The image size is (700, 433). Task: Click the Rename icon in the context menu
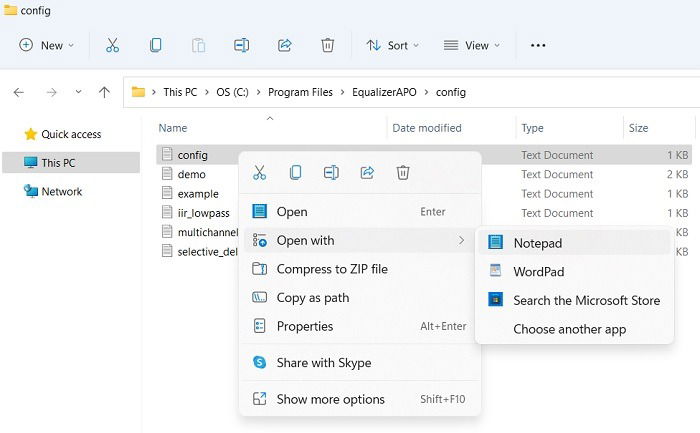coord(331,172)
